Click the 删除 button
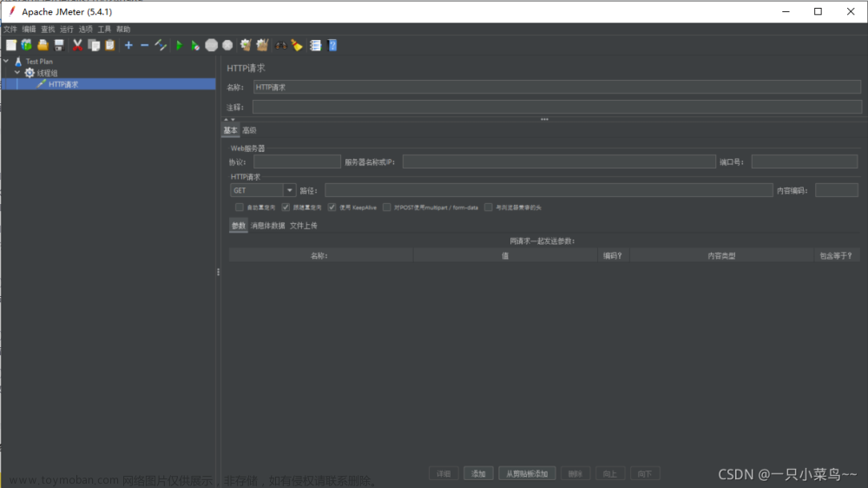The width and height of the screenshot is (868, 488). 575,474
